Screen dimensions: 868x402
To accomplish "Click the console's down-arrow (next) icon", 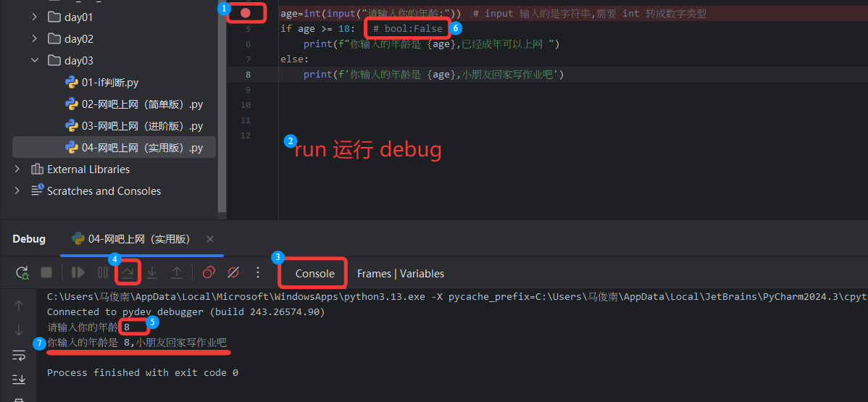I will (x=19, y=330).
